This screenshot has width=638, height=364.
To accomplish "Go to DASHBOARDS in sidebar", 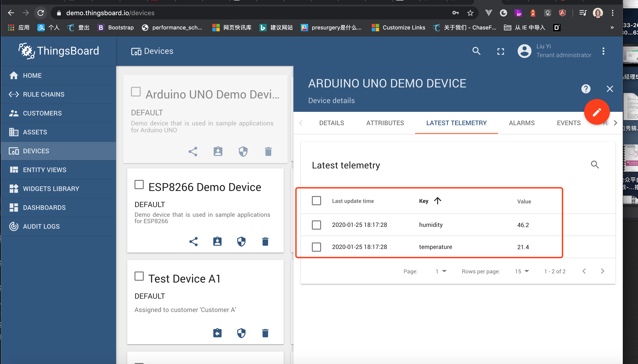I will tap(44, 208).
